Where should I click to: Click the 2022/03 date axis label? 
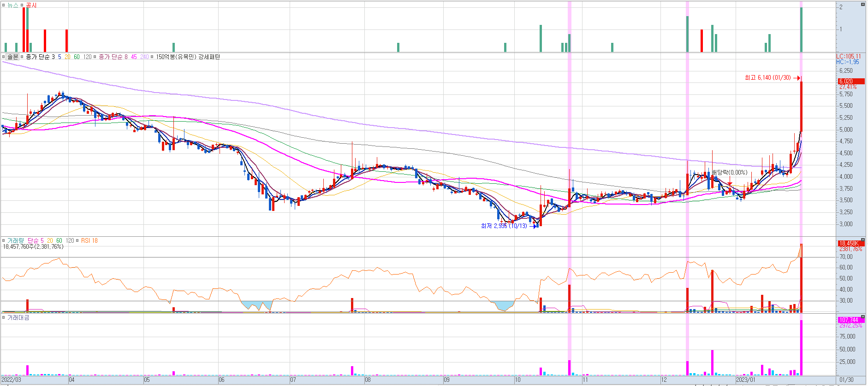click(x=11, y=380)
